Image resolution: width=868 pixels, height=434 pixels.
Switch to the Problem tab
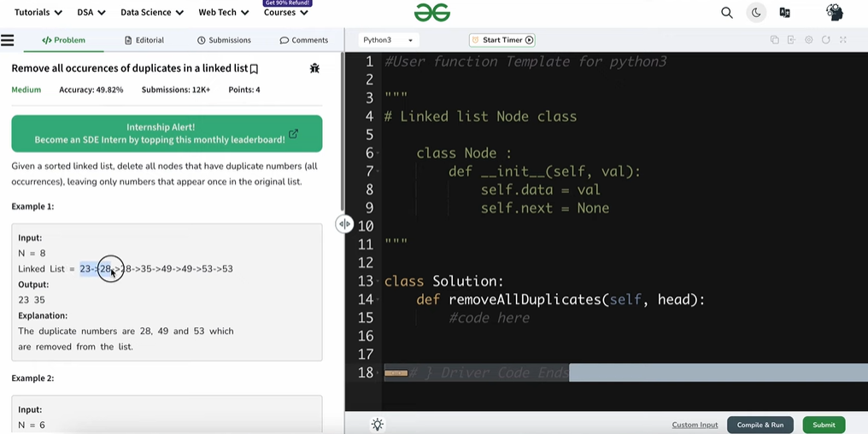coord(64,40)
